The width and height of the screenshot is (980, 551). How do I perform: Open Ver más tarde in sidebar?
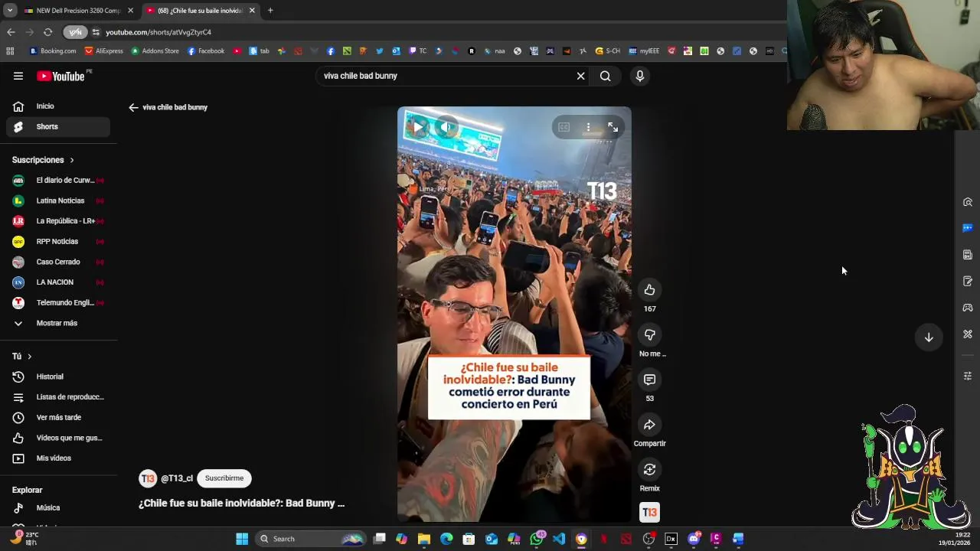58,417
